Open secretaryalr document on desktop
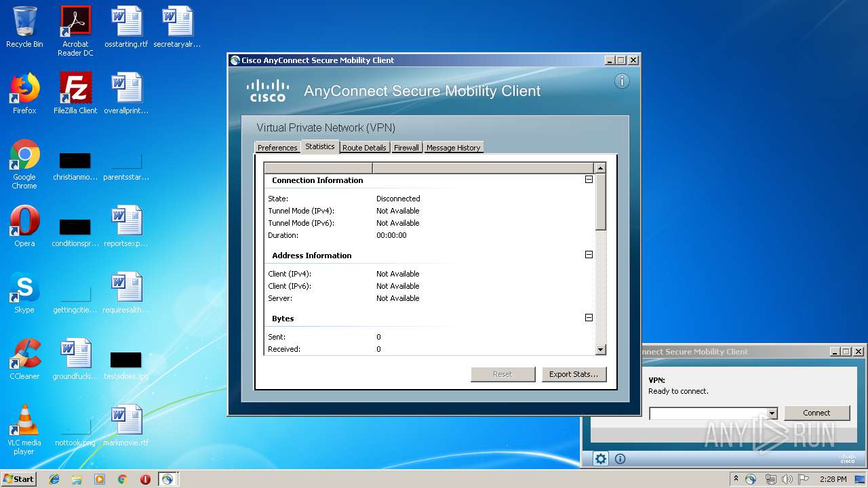Image resolution: width=868 pixels, height=488 pixels. pos(178,27)
